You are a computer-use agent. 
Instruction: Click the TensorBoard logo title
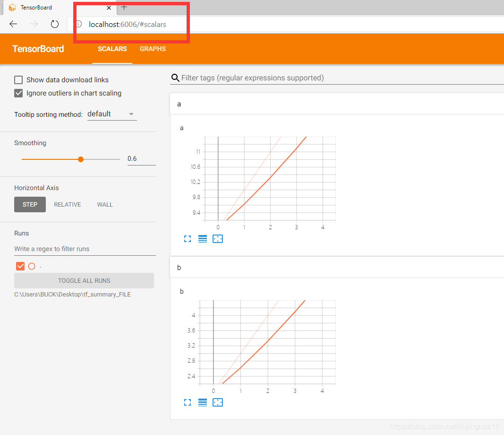pos(38,49)
